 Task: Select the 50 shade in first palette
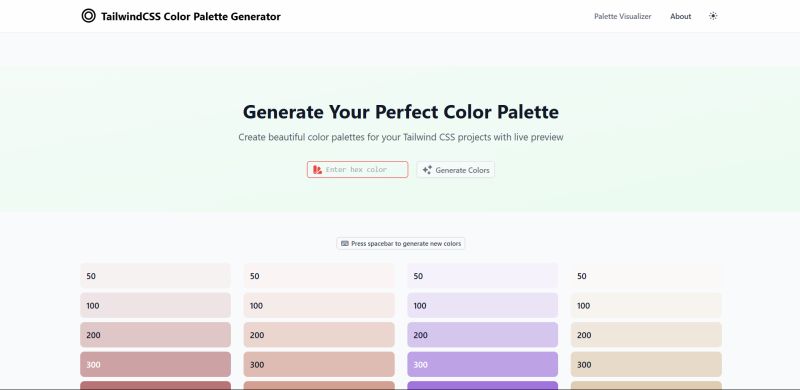(156, 276)
